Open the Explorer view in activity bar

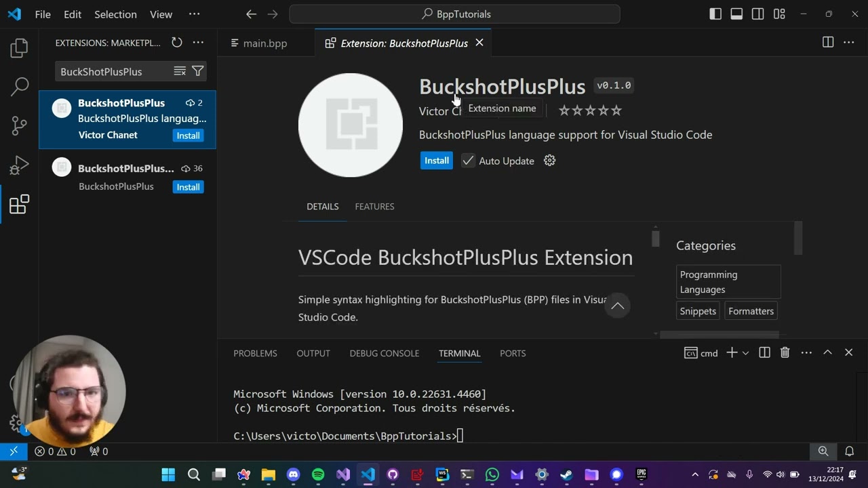pos(19,47)
